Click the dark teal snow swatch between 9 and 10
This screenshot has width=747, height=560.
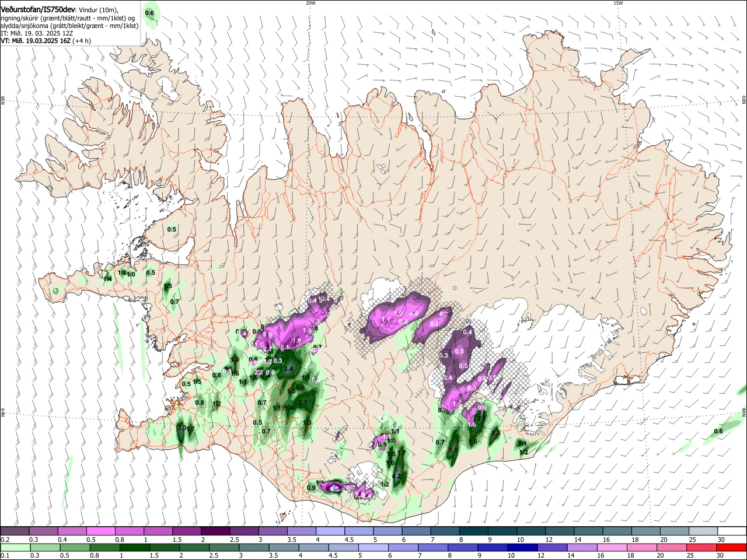tap(502, 531)
